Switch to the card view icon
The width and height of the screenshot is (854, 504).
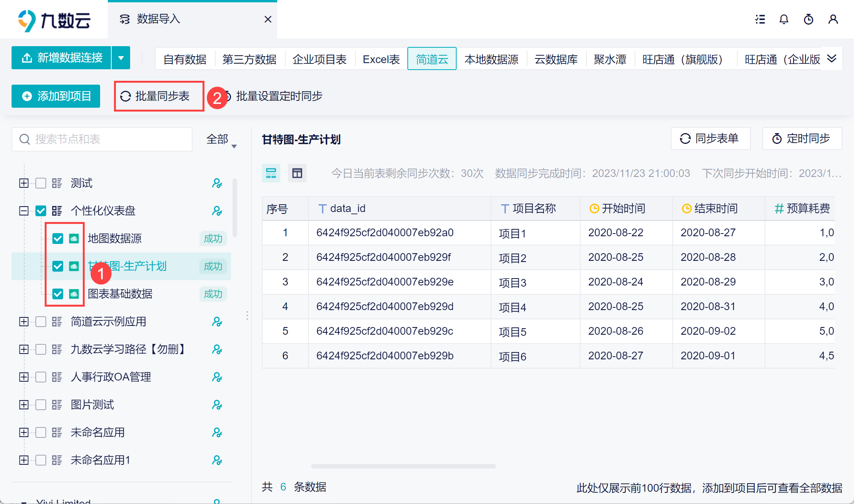[271, 173]
